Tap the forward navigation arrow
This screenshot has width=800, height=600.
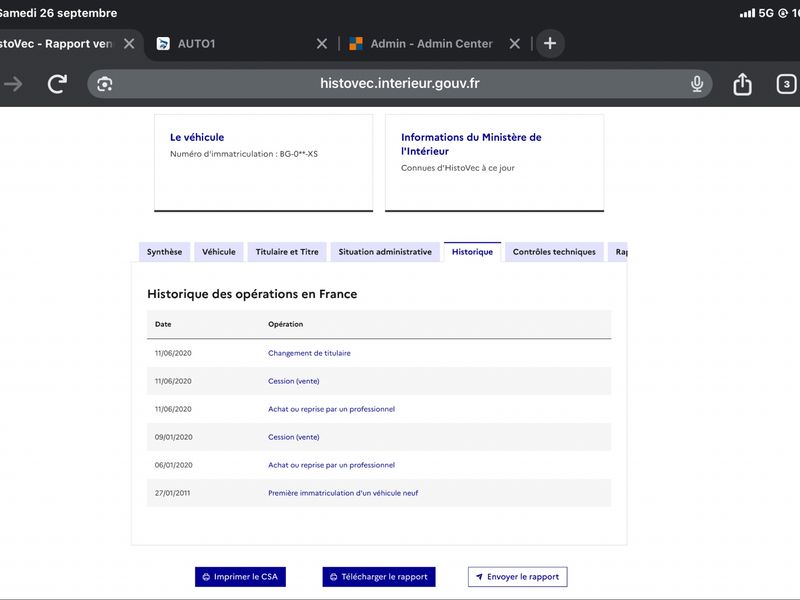(13, 84)
